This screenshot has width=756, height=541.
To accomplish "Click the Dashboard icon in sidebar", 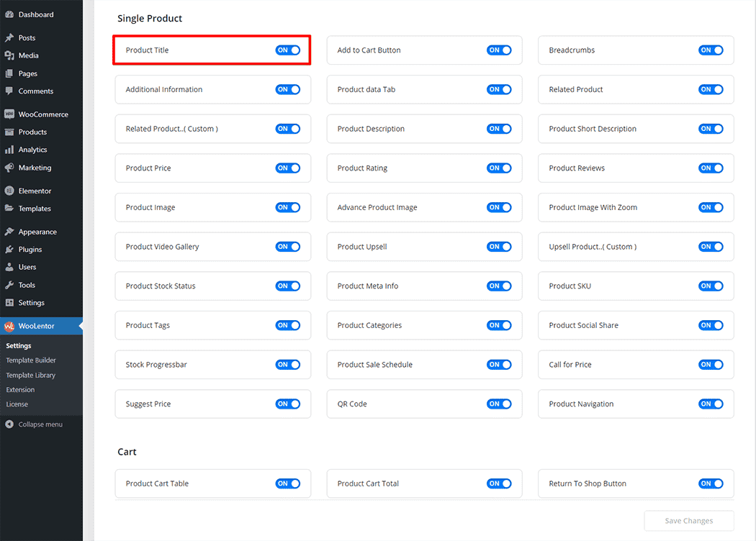I will (9, 14).
